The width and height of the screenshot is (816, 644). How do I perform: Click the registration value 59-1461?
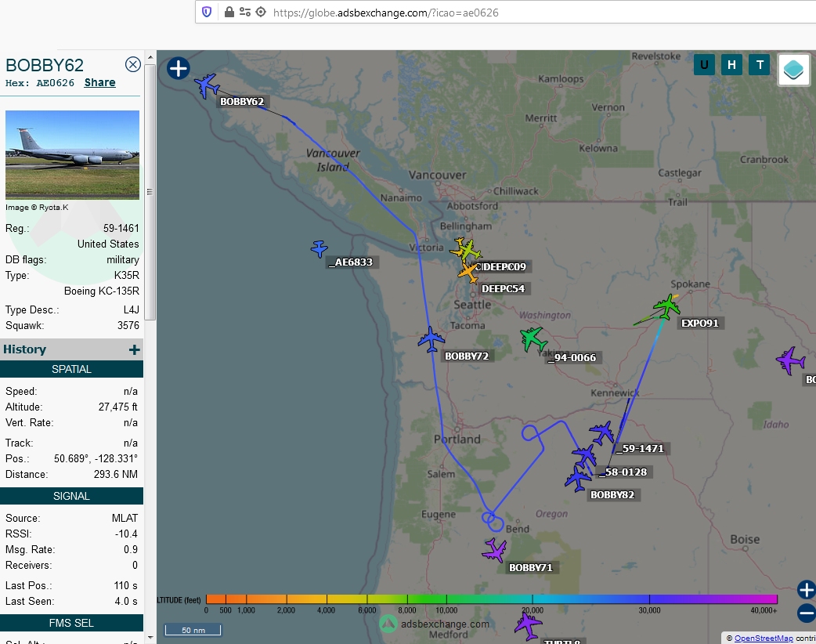(121, 229)
